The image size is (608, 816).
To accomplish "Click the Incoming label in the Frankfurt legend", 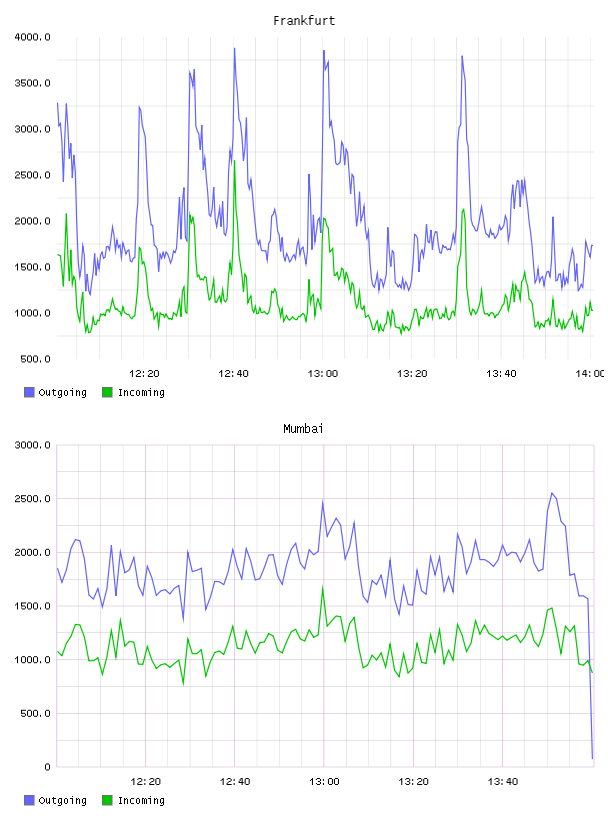I will click(x=141, y=393).
